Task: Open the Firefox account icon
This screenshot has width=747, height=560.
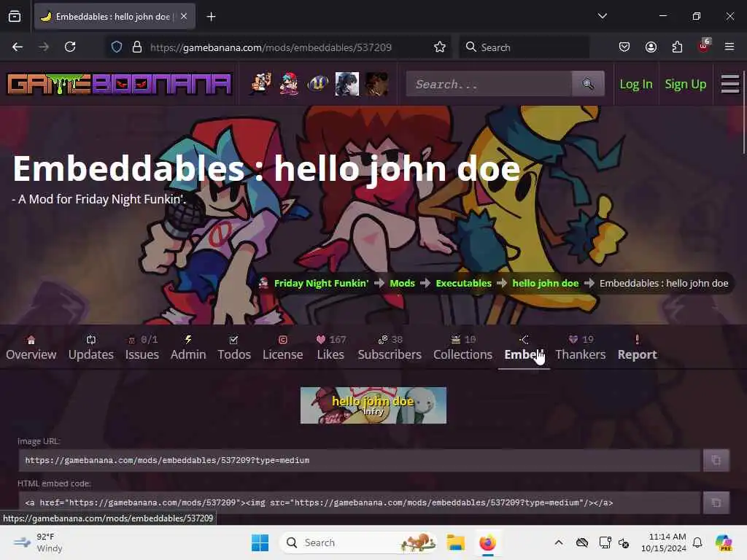Action: pos(651,47)
